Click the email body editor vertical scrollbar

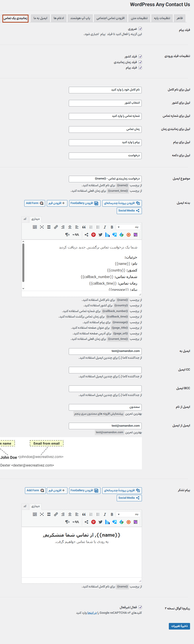[x=23, y=263]
